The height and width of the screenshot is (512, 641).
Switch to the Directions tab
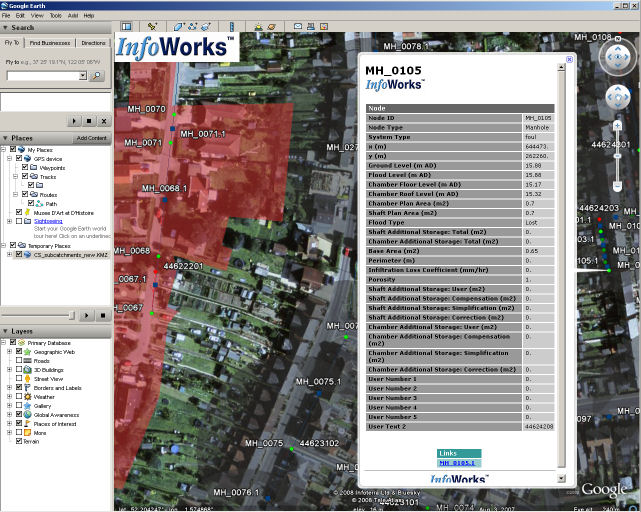tap(93, 43)
